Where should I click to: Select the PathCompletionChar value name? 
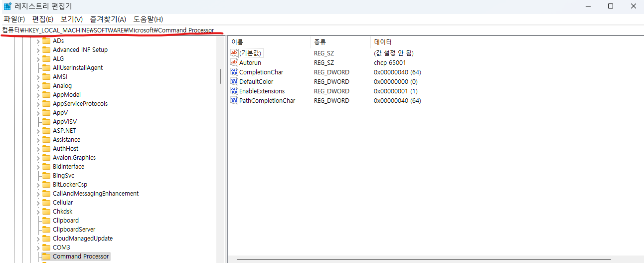pos(267,101)
